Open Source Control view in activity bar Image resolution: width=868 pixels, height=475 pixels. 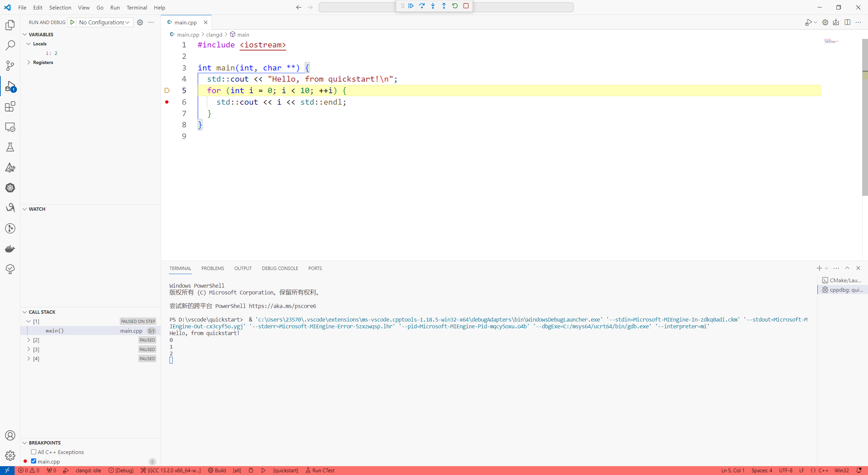[x=10, y=66]
